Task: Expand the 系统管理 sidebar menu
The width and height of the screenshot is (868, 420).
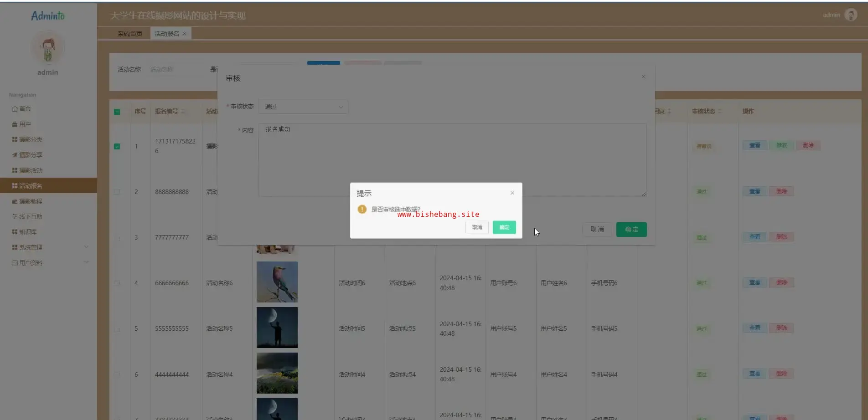Action: pyautogui.click(x=48, y=247)
